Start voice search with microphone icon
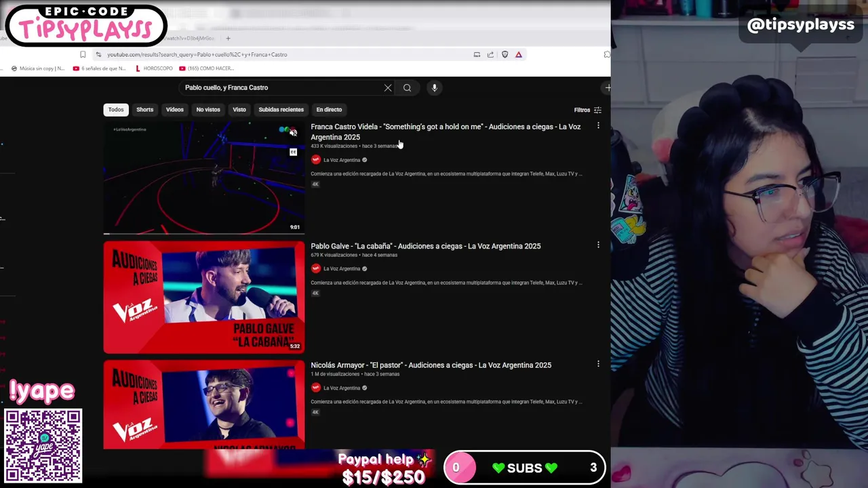868x488 pixels. coord(435,87)
